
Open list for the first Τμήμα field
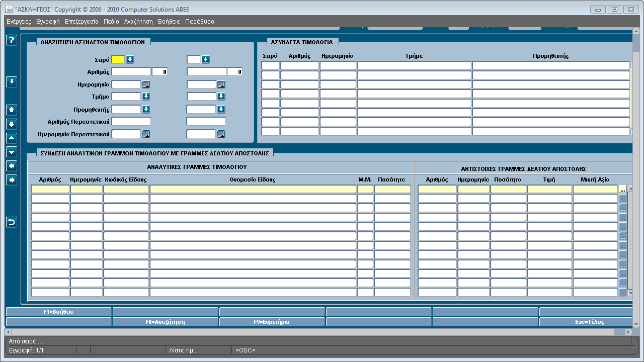coord(146,97)
